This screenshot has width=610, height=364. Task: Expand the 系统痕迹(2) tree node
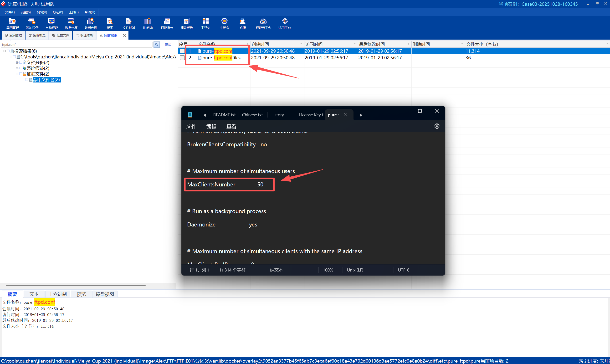coord(17,68)
